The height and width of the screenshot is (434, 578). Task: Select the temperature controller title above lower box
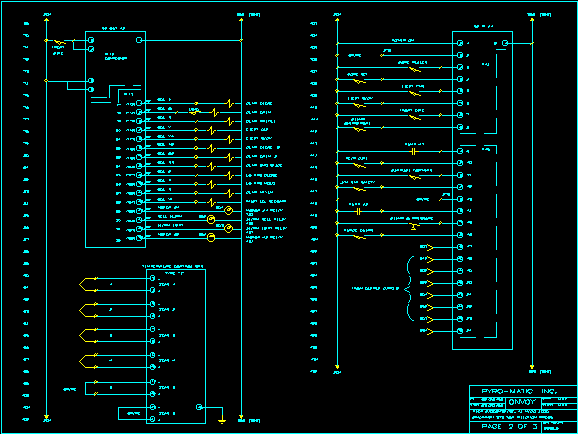coord(173,266)
